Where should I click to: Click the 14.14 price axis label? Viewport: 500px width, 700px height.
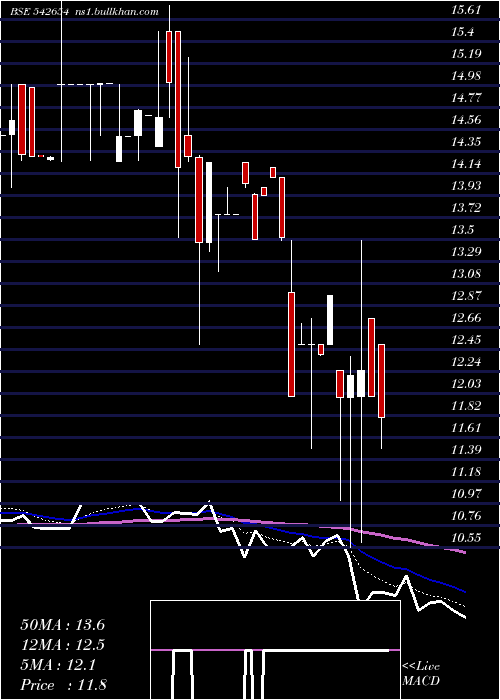tap(466, 164)
